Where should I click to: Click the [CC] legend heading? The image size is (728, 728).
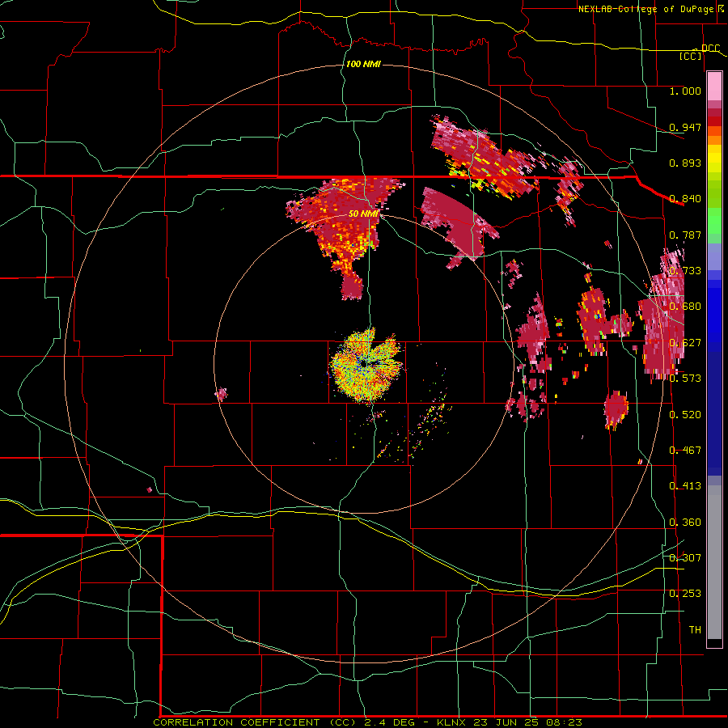coord(691,56)
